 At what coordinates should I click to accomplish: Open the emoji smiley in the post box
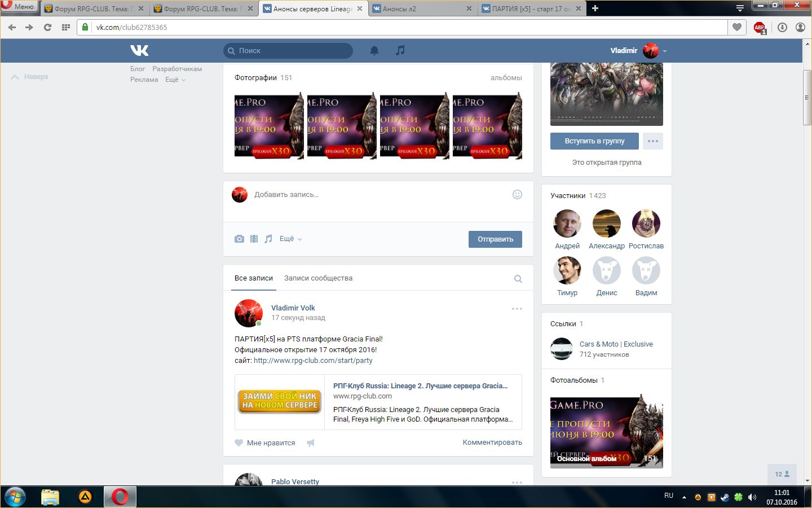[517, 195]
